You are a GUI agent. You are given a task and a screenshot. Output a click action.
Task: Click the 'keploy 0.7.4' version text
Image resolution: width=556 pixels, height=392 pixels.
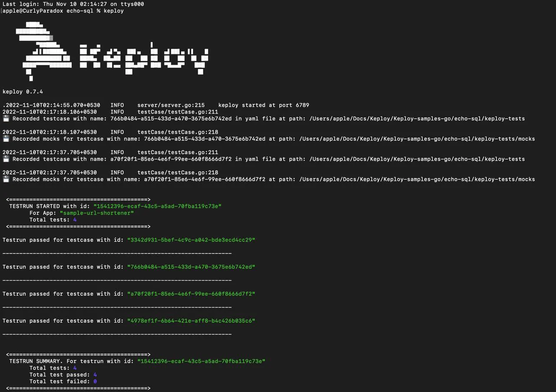(x=23, y=92)
